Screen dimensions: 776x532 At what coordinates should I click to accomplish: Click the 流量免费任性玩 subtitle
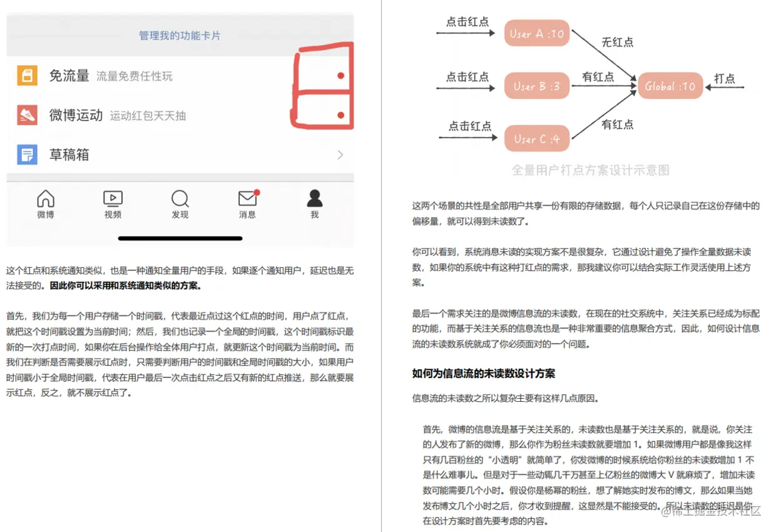click(x=135, y=76)
